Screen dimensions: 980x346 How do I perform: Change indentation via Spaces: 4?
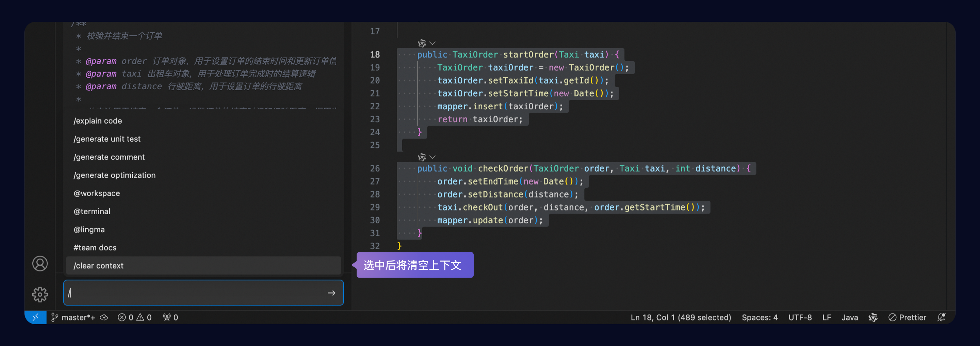pyautogui.click(x=759, y=317)
